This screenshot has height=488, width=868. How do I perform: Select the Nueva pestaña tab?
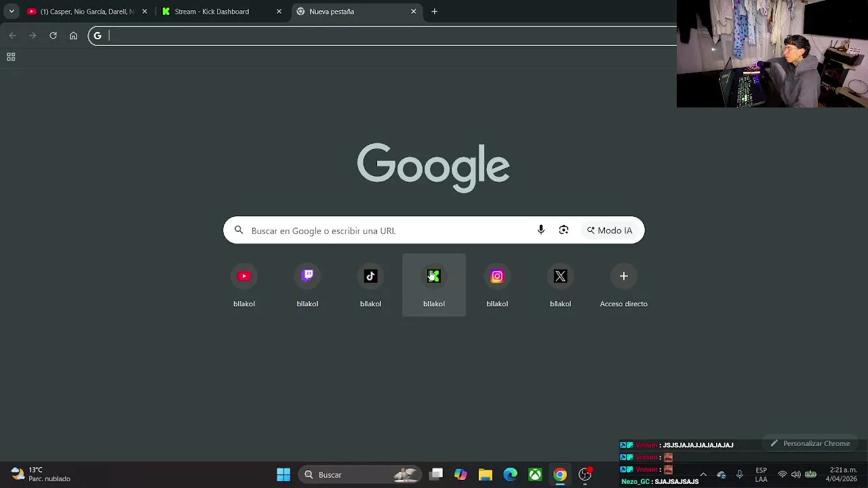(357, 12)
